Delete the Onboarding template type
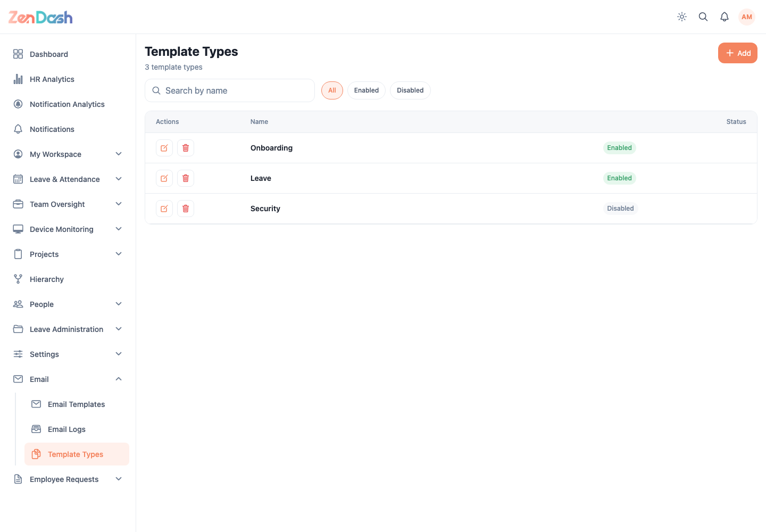766x532 pixels. click(186, 148)
